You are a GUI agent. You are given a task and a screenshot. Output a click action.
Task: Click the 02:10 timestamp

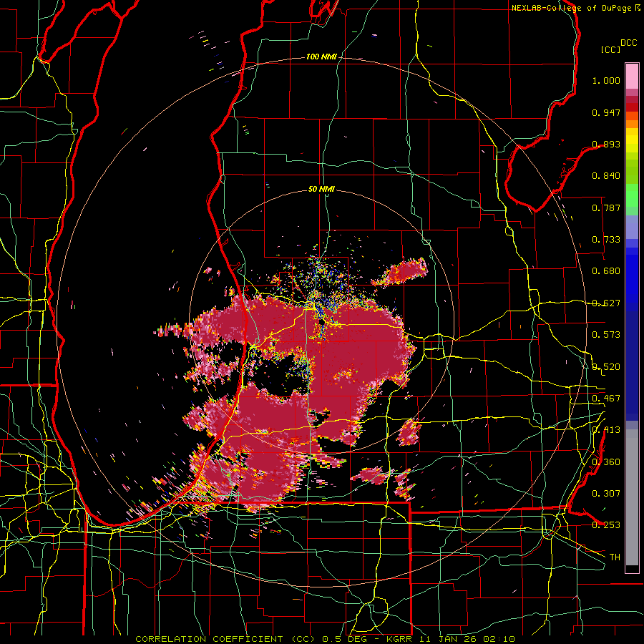(499, 639)
